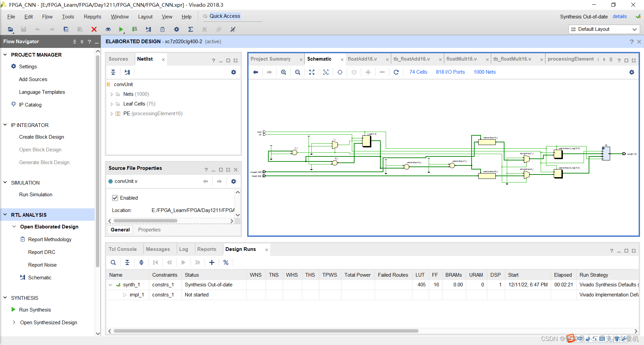This screenshot has height=345, width=644.
Task: Open IP Catalog
Action: [x=30, y=105]
